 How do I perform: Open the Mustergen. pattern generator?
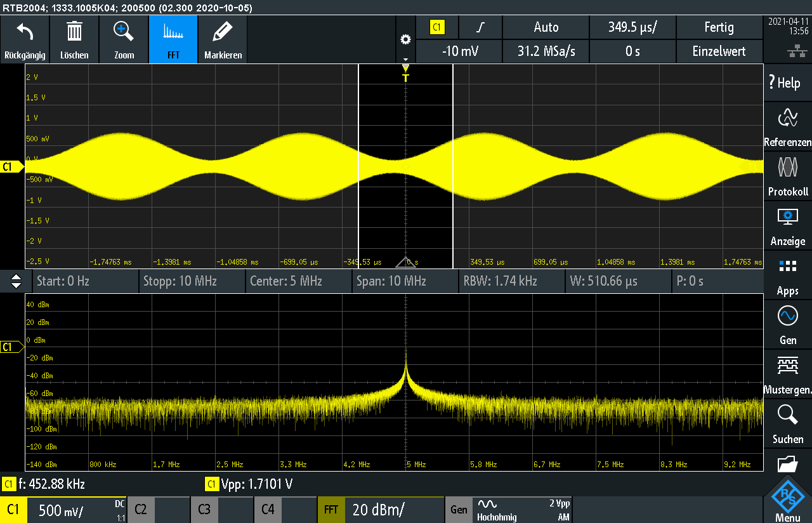tap(787, 374)
